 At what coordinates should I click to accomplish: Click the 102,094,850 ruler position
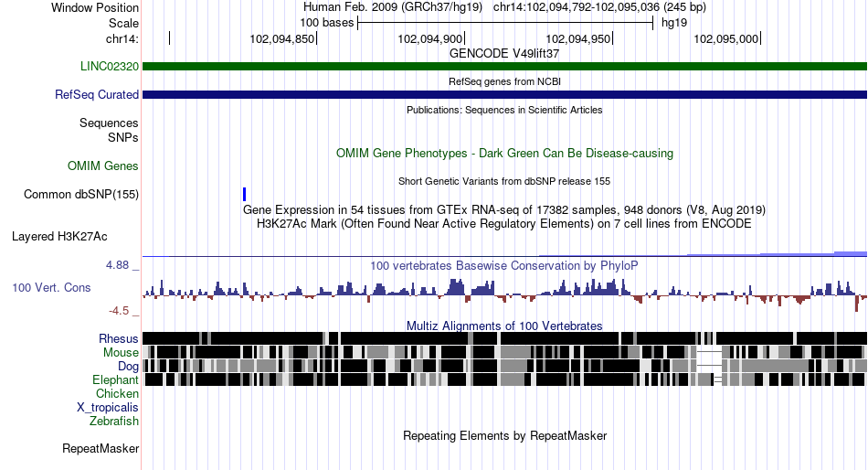(282, 38)
